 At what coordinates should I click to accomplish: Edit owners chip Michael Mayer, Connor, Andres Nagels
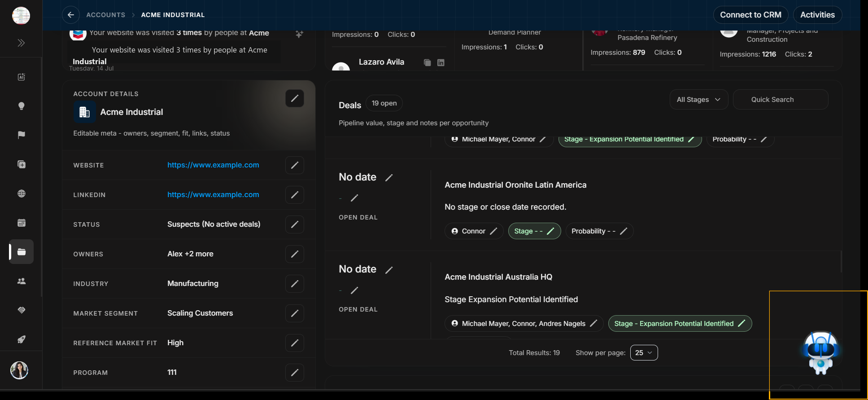pyautogui.click(x=524, y=324)
